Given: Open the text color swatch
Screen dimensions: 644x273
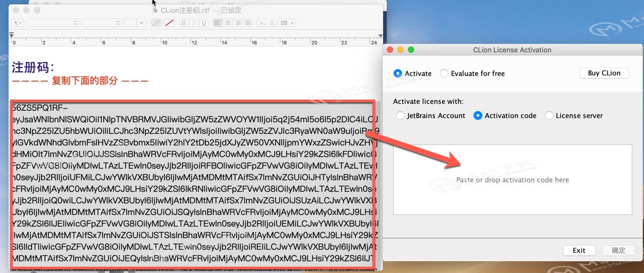Looking at the screenshot, I should tap(156, 23).
